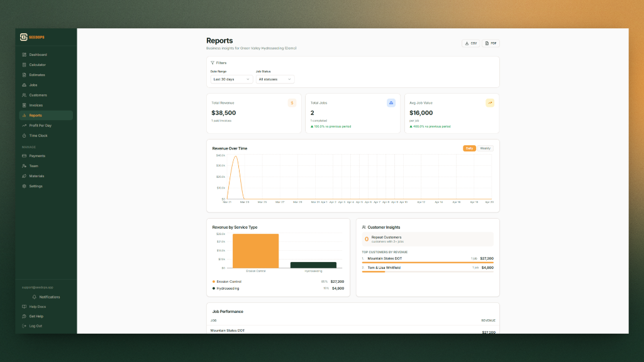Click the Help Docs book icon

(25, 307)
